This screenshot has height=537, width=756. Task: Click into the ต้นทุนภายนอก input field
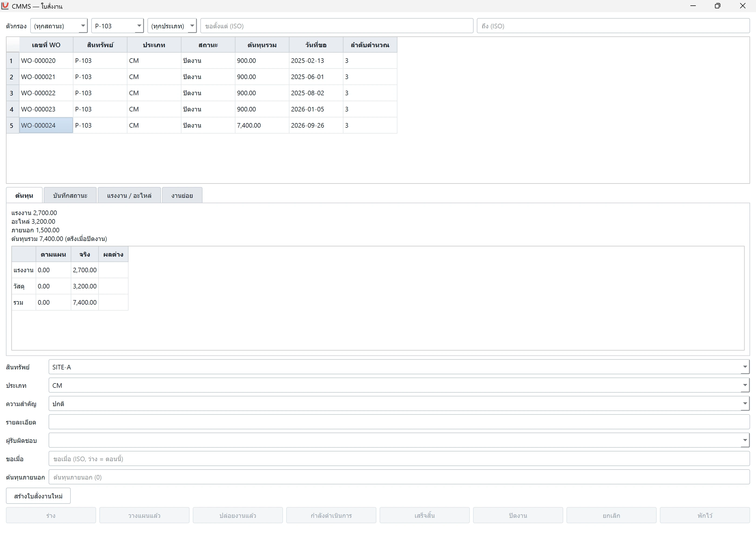point(399,477)
